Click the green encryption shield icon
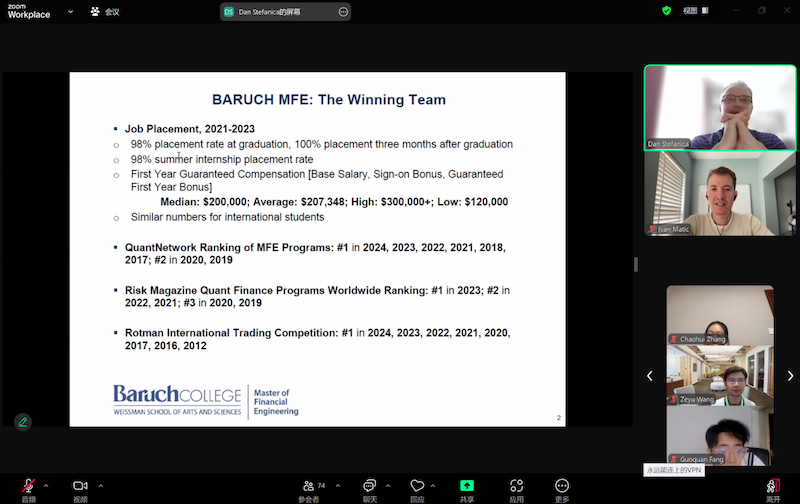The image size is (800, 504). point(667,11)
